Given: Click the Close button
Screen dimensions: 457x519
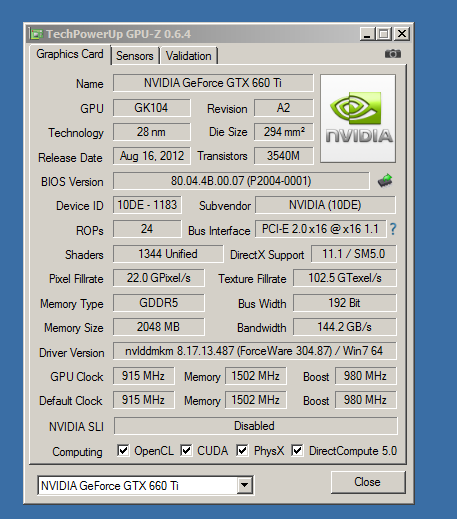Looking at the screenshot, I should (x=368, y=482).
